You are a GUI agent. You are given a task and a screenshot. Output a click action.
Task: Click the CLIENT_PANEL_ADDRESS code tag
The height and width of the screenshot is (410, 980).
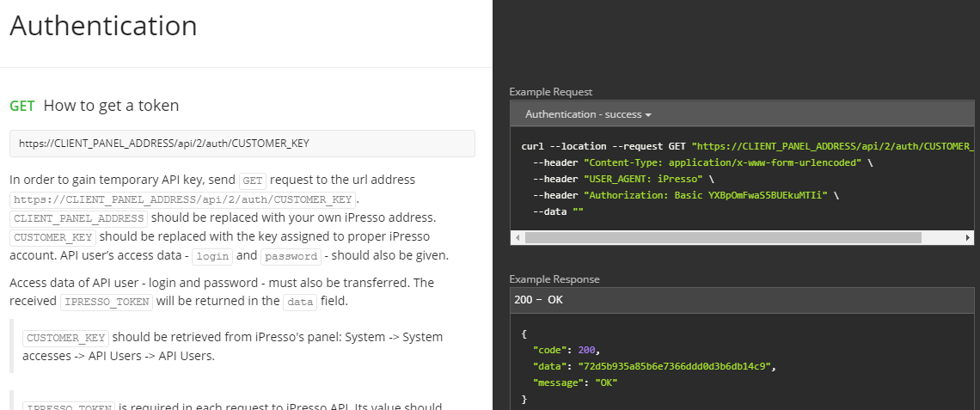coord(79,218)
